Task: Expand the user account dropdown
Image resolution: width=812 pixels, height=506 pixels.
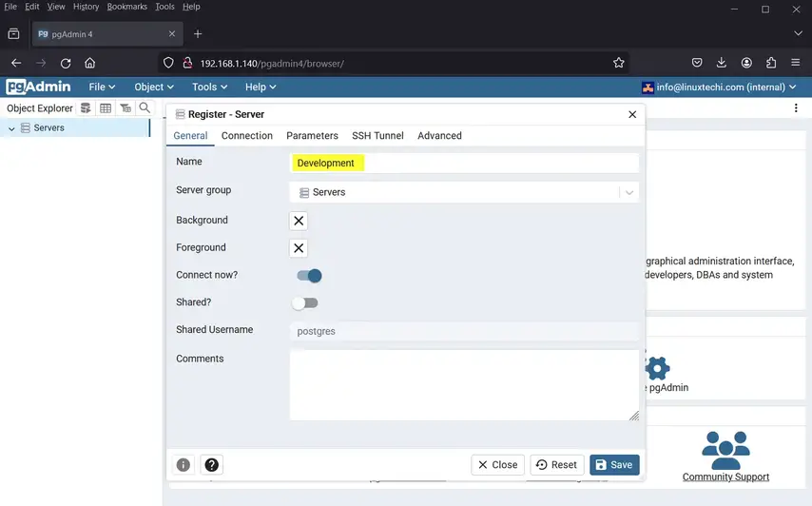Action: click(x=720, y=87)
